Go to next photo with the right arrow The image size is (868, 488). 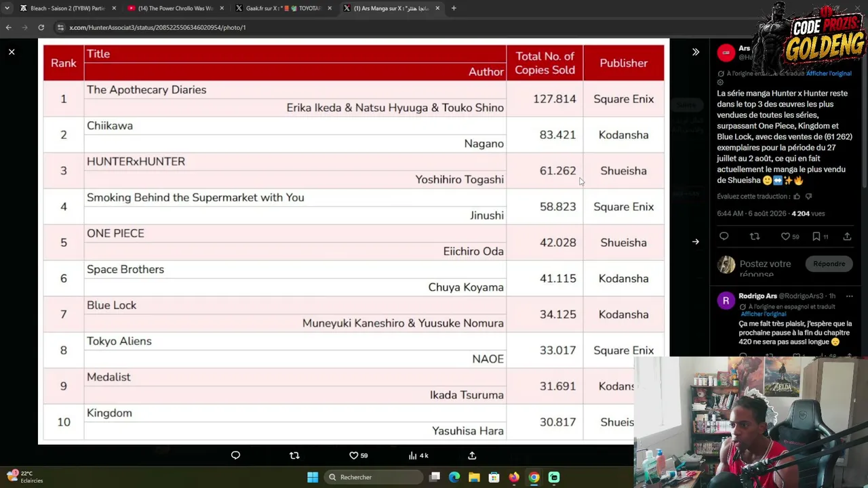[x=695, y=241]
